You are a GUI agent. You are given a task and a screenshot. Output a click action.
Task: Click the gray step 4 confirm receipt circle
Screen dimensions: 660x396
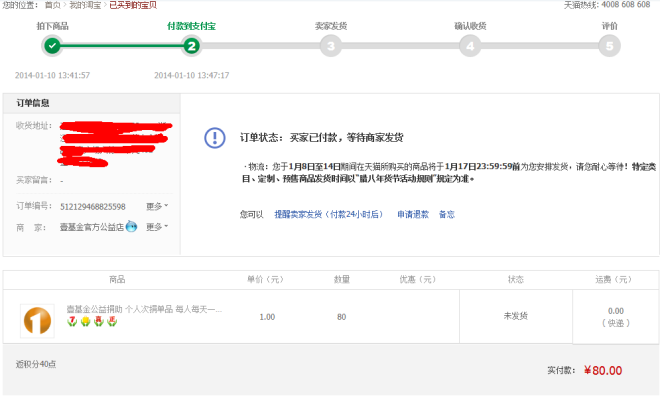(470, 45)
